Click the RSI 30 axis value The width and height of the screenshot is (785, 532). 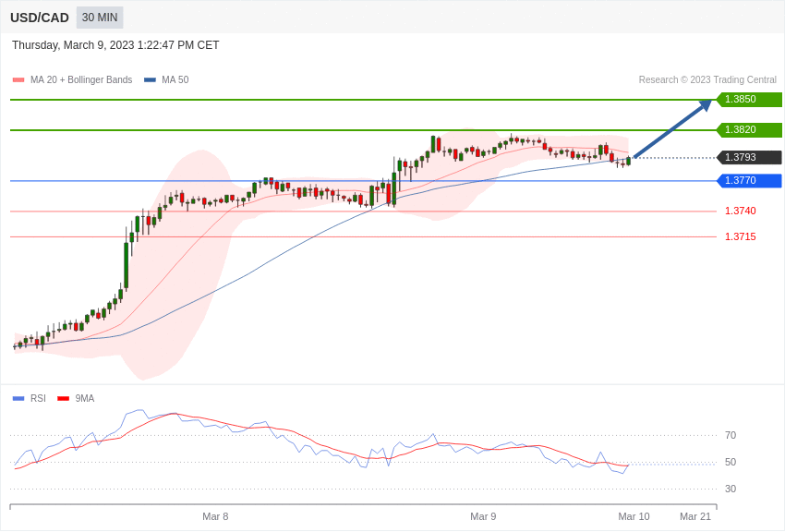point(731,489)
